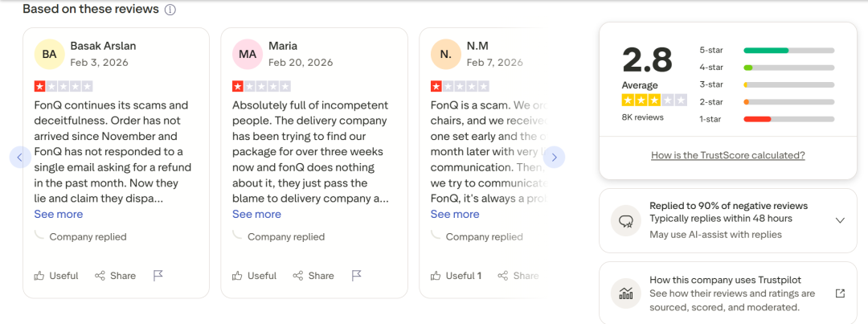Flag Basak Arslan's review
The width and height of the screenshot is (868, 324).
pyautogui.click(x=158, y=276)
